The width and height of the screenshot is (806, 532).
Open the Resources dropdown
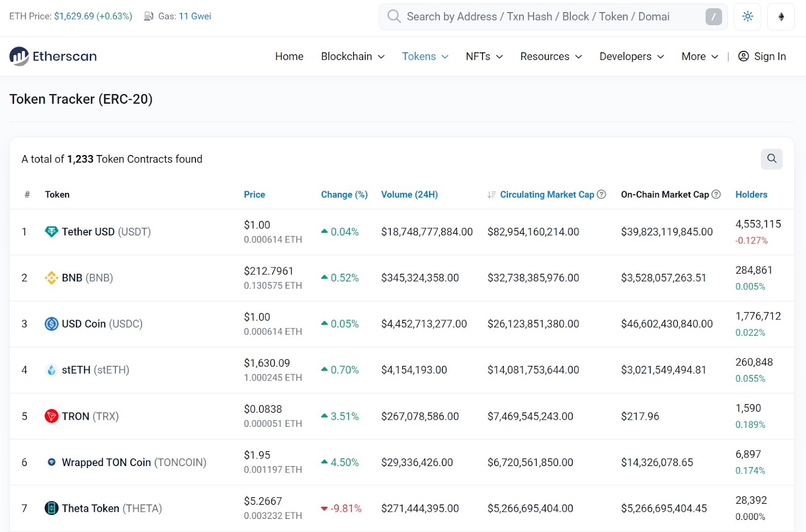[x=551, y=56]
